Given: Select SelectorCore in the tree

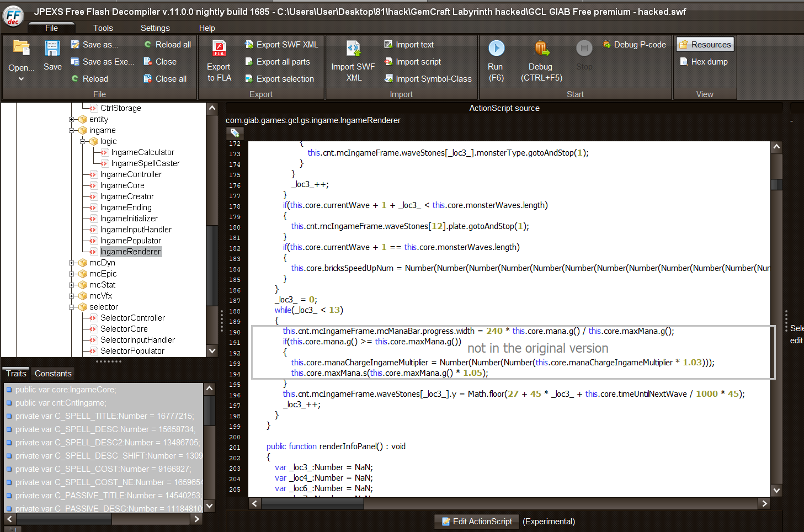Looking at the screenshot, I should tap(124, 329).
